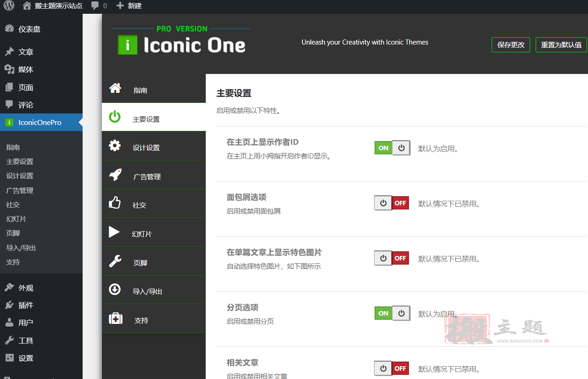Open 导入/导出 in the sidebar submenu

tap(21, 248)
